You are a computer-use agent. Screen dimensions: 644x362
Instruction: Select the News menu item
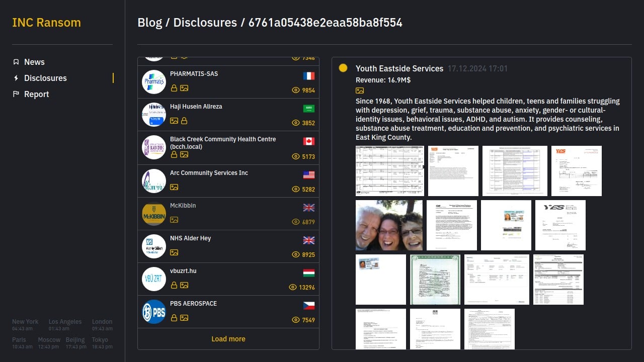(34, 62)
